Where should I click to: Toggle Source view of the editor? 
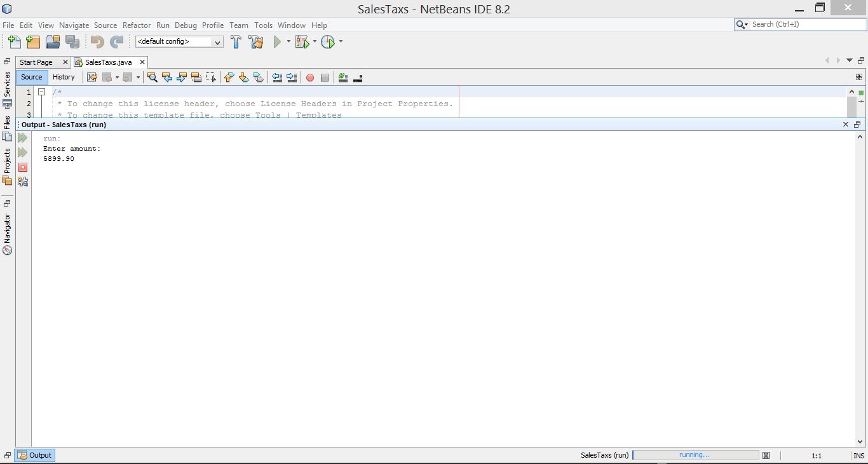(x=31, y=77)
